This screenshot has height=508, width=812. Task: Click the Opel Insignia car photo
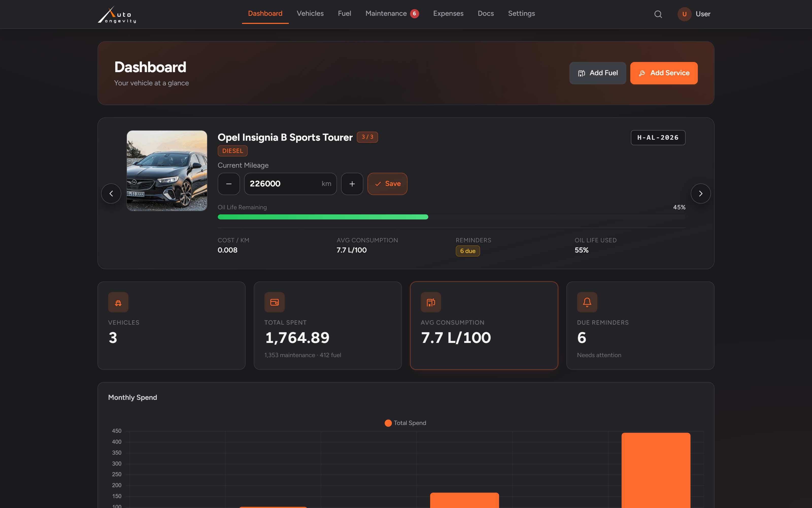point(167,171)
